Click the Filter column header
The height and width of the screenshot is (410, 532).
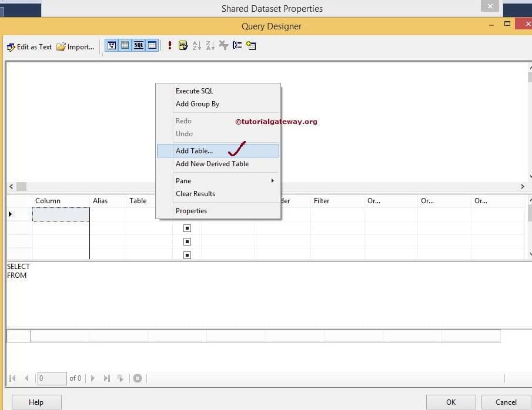pos(337,201)
